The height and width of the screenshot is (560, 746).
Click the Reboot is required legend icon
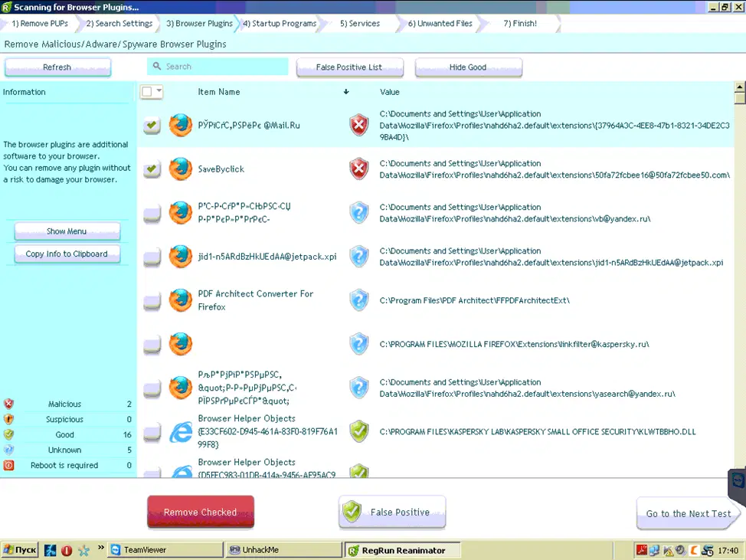8,465
